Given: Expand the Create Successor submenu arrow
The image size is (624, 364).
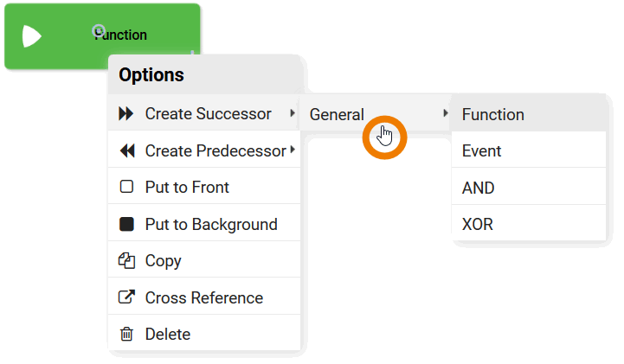Looking at the screenshot, I should (x=292, y=114).
